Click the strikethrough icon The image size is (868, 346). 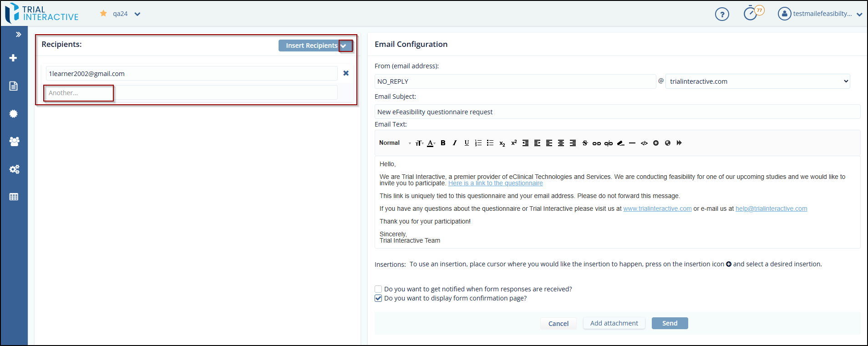[x=585, y=143]
